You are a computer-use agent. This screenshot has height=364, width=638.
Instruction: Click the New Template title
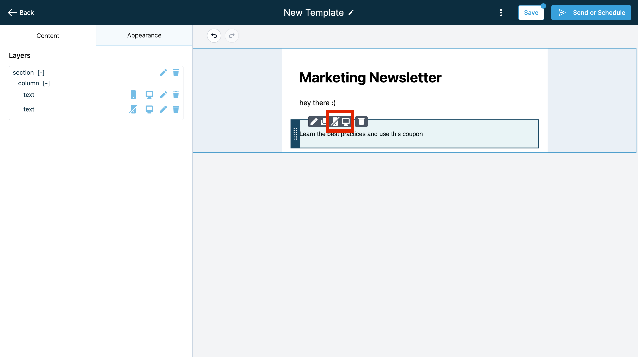click(x=314, y=12)
